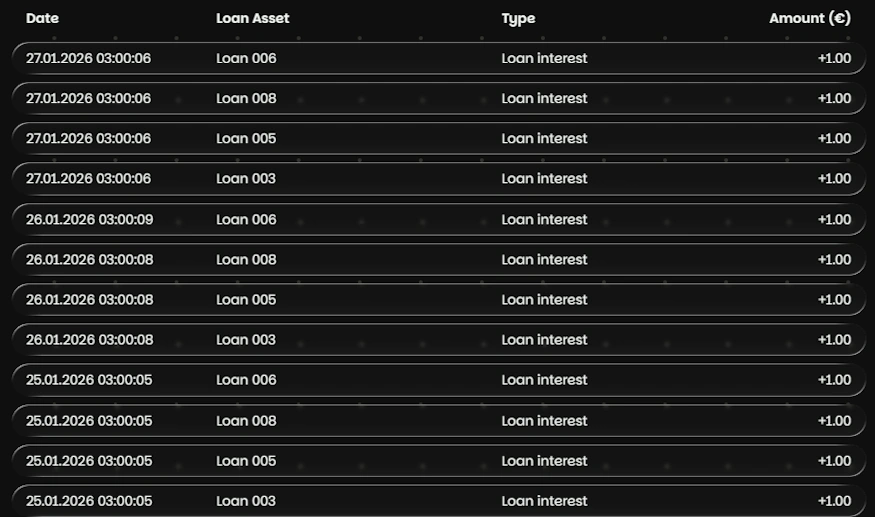Open Loan 008 entry dated 26.01.2026

438,259
